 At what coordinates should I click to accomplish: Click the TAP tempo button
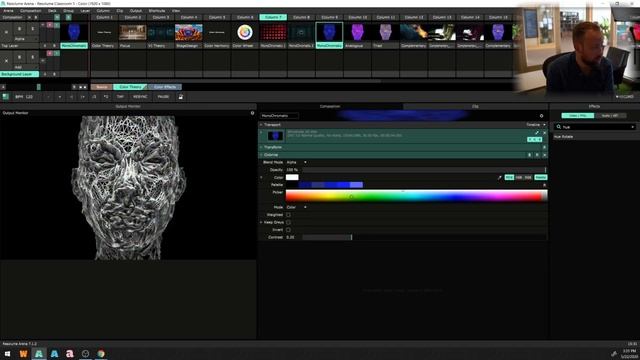120,97
